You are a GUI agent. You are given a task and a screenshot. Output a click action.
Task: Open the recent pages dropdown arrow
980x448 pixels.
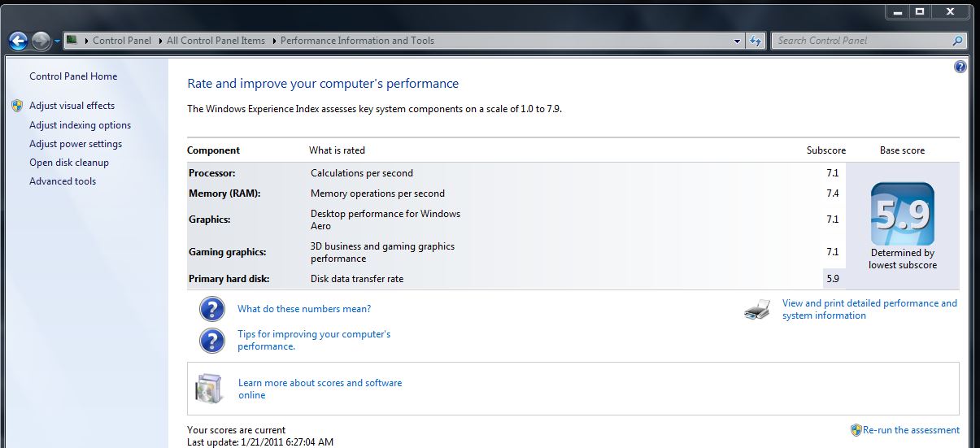pos(57,41)
